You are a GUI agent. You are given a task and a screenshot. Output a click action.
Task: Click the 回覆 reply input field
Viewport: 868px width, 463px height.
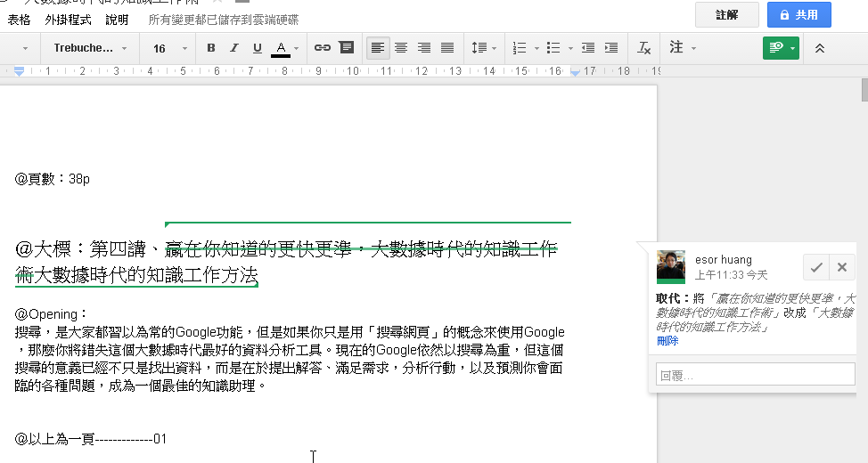tap(755, 375)
